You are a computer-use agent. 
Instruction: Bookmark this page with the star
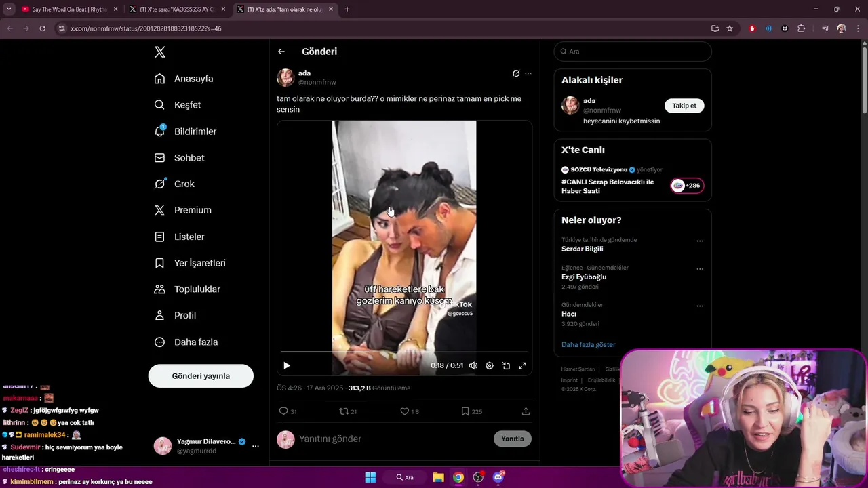(730, 28)
